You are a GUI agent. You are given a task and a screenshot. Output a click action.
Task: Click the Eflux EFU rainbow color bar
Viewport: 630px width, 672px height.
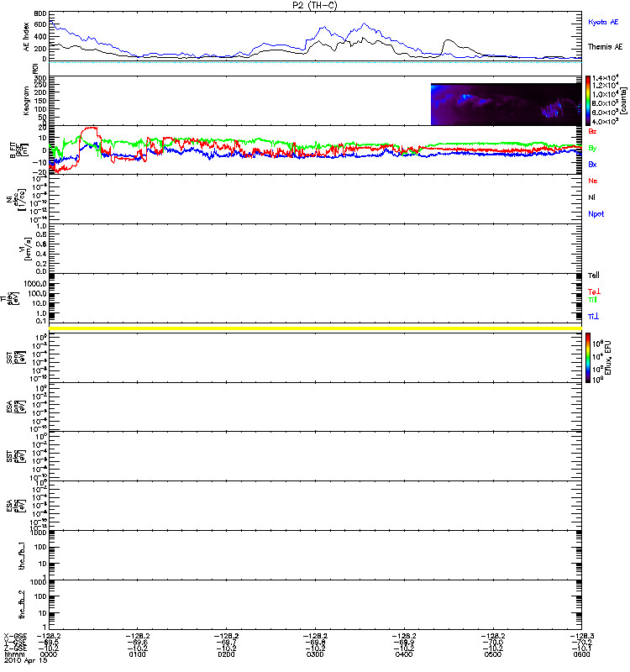click(588, 358)
